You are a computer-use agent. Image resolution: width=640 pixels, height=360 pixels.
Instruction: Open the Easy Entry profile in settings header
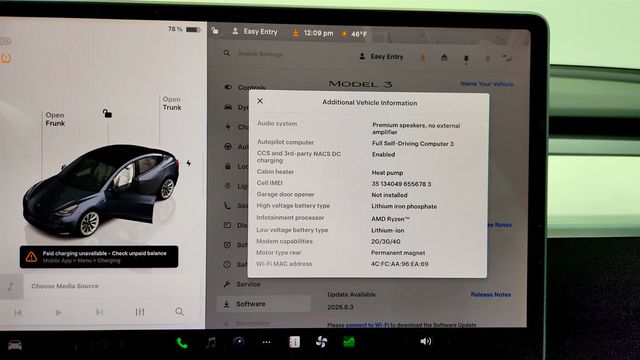coord(381,57)
